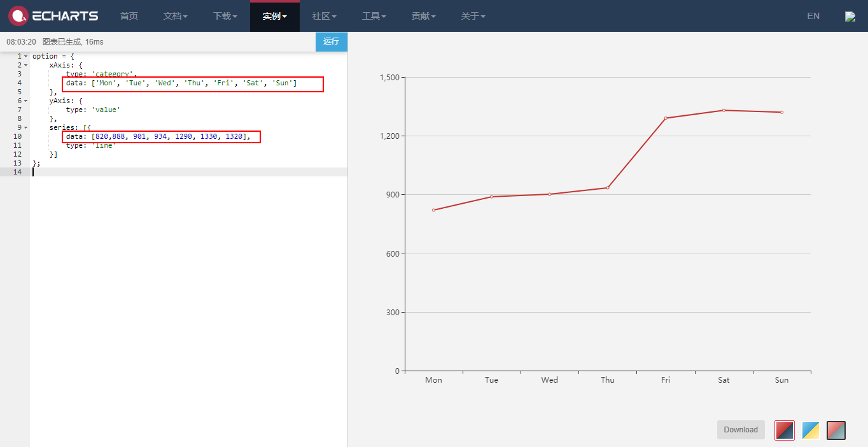Open the 社区 dropdown menu
This screenshot has width=868, height=447.
pyautogui.click(x=325, y=16)
